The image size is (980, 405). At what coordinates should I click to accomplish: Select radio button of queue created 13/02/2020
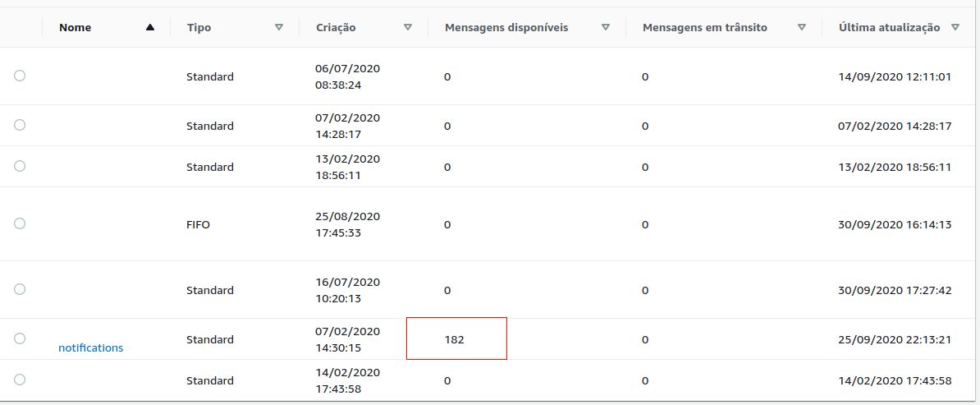point(20,166)
